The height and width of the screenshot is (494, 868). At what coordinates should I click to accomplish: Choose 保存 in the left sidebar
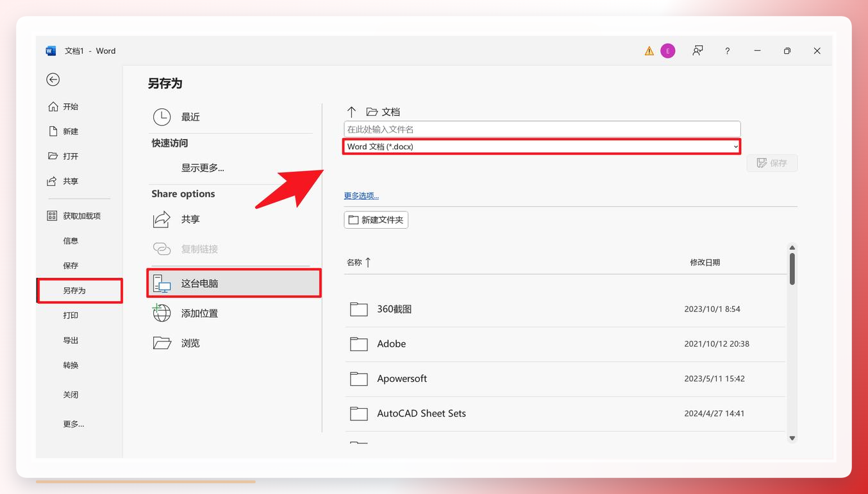pyautogui.click(x=71, y=265)
